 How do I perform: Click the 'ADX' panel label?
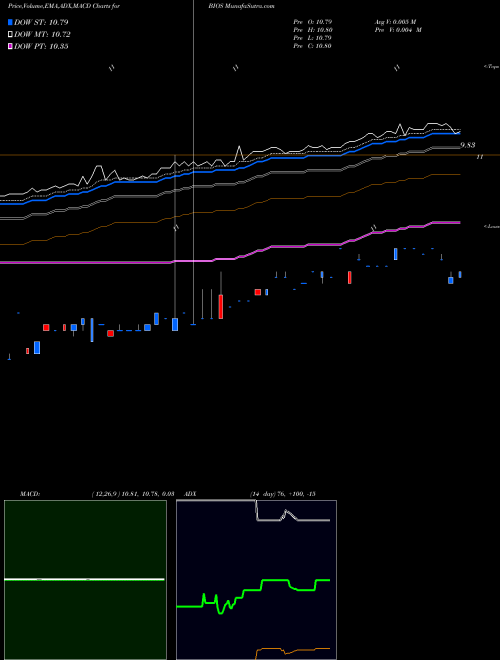click(x=191, y=494)
